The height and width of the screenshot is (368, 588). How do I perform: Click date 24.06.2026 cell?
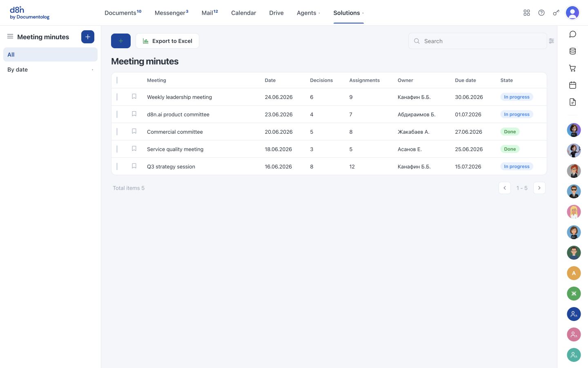[278, 97]
